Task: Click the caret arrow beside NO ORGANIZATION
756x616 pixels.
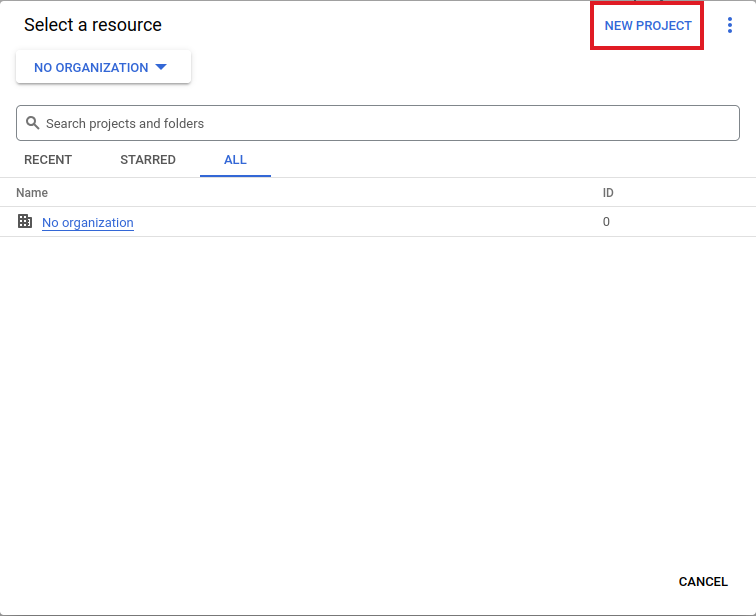Action: pos(161,67)
